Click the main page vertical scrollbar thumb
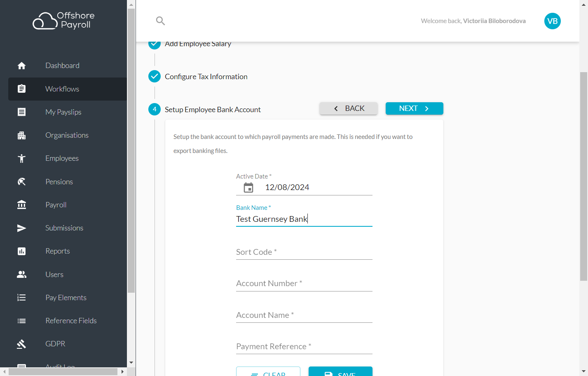588x376 pixels. point(583,176)
